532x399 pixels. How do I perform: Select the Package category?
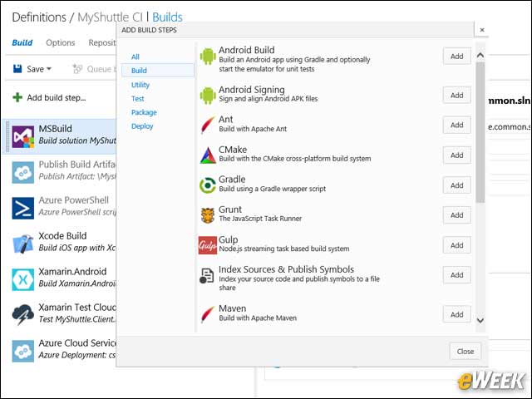(x=144, y=112)
